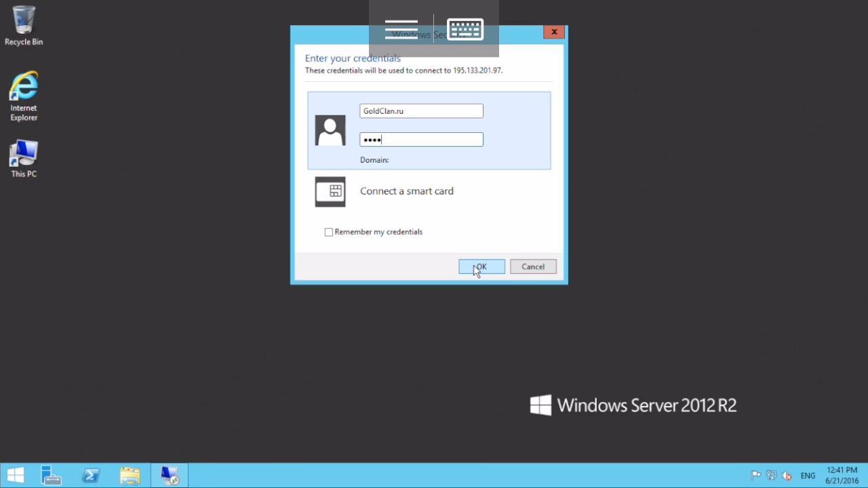Select the Internet Explorer desktop shortcut

24,96
